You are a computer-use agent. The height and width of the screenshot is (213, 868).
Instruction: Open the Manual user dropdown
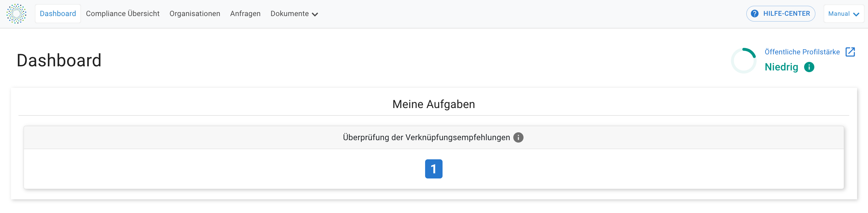click(844, 14)
